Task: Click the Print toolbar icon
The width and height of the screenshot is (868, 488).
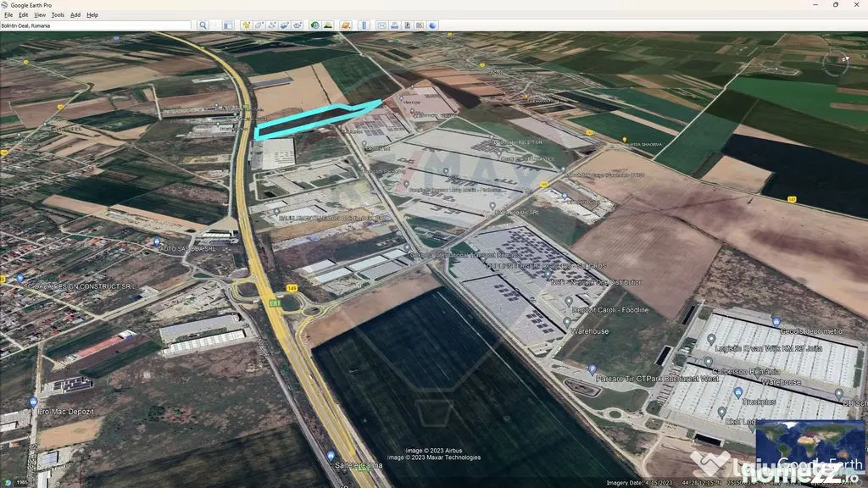Action: (x=395, y=25)
